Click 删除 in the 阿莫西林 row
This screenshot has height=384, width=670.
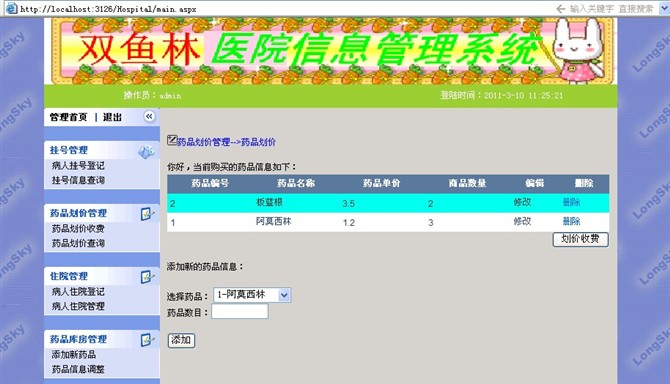click(571, 221)
